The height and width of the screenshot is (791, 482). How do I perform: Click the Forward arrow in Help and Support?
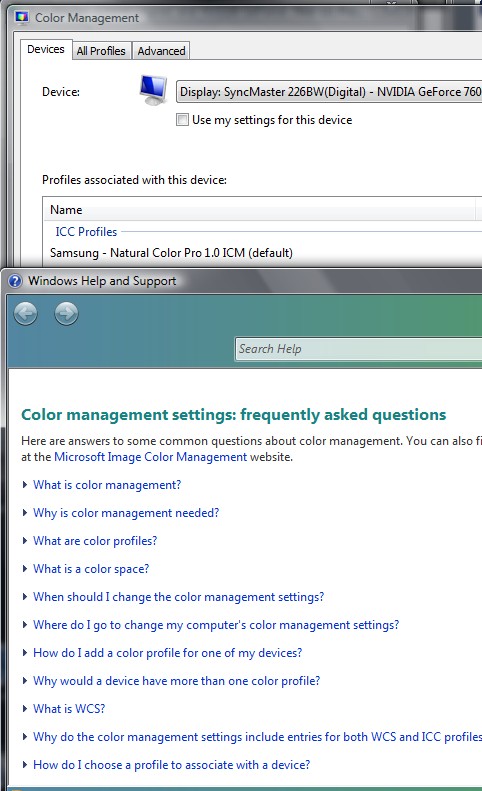coord(66,314)
